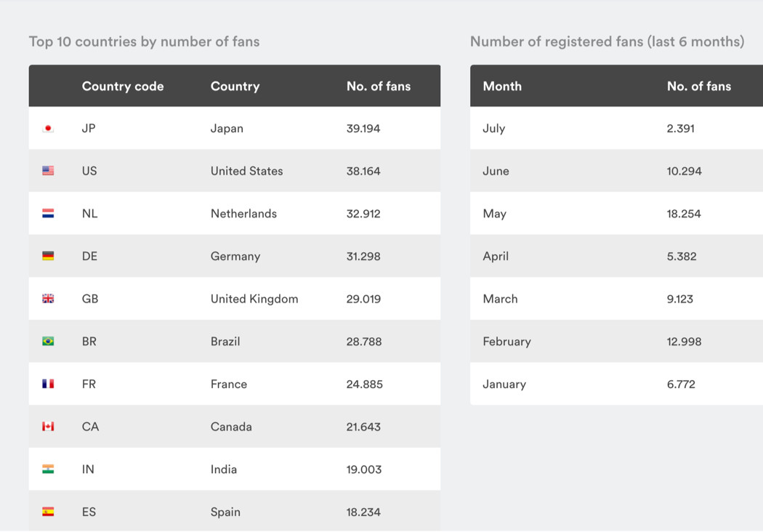This screenshot has height=532, width=763.
Task: Click Japan's fan count 39.194
Action: 363,129
